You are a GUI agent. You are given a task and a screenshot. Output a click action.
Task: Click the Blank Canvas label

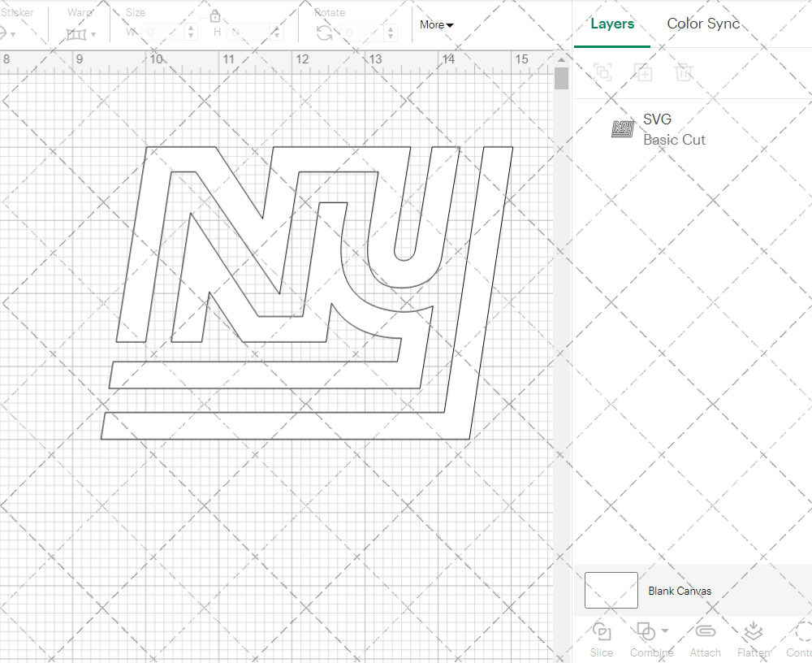pos(680,591)
